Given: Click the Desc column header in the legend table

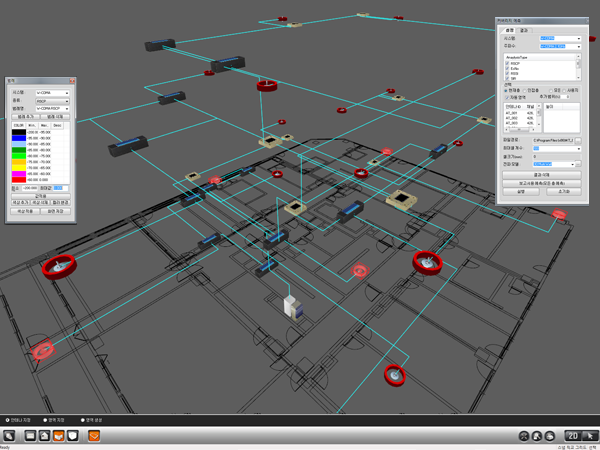Looking at the screenshot, I should point(57,126).
